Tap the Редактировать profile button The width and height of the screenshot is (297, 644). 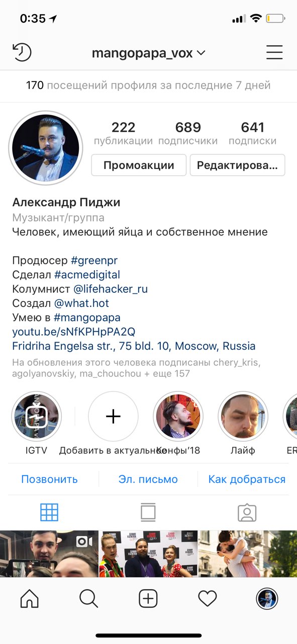[x=237, y=165]
